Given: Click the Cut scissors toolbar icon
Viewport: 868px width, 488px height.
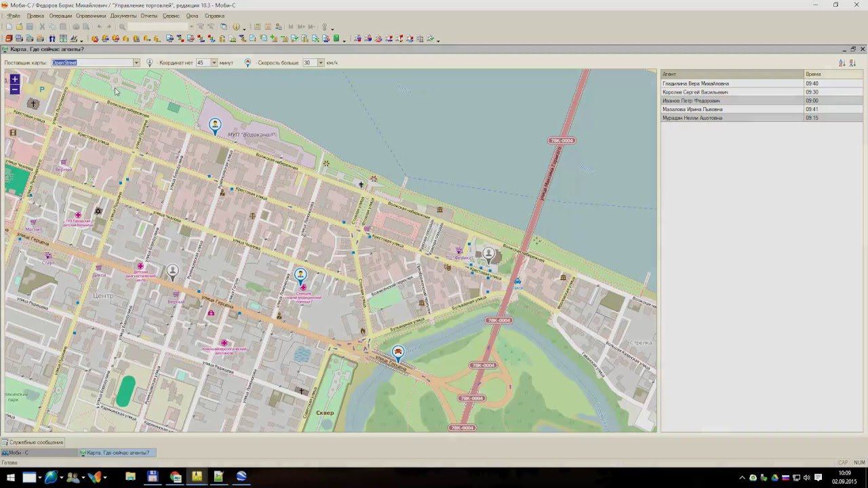Looking at the screenshot, I should tap(42, 27).
